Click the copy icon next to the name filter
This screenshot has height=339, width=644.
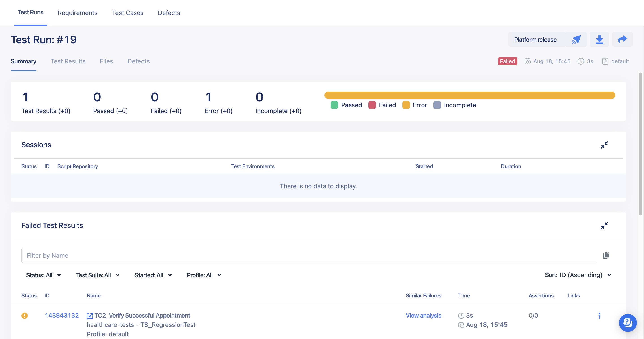[x=606, y=255]
